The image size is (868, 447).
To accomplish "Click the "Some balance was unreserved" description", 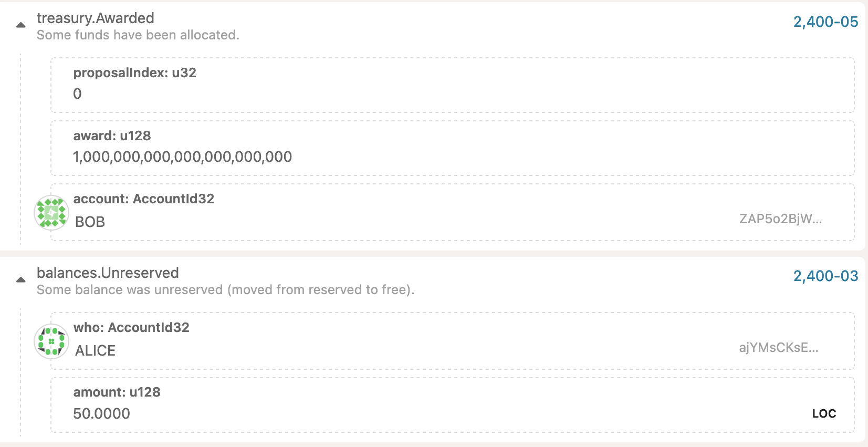I will pos(225,290).
